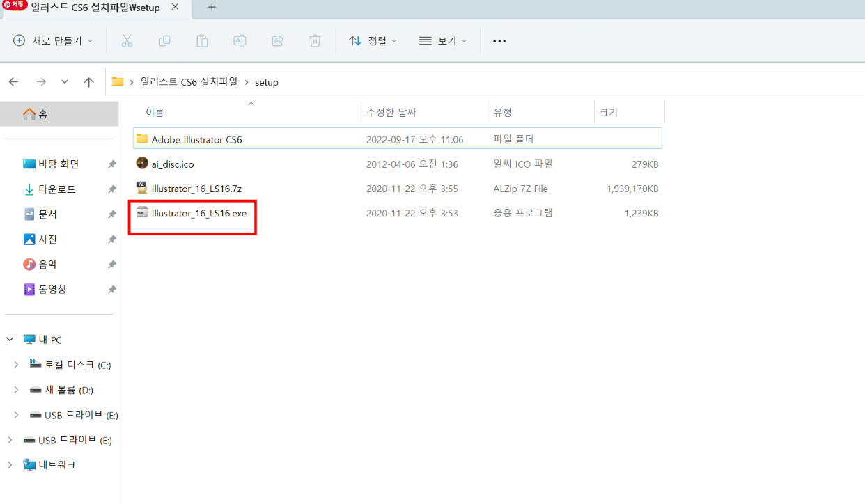Click the 1,939,170KB size cell
This screenshot has width=865, height=504.
[x=632, y=189]
